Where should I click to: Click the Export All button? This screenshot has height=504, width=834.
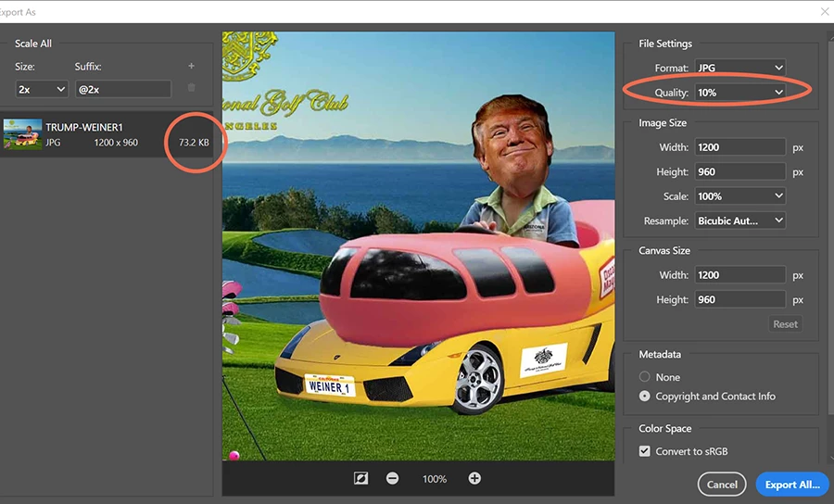(x=792, y=485)
